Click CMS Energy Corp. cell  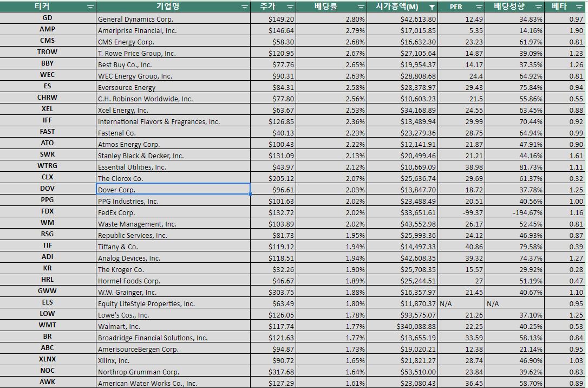click(x=173, y=41)
